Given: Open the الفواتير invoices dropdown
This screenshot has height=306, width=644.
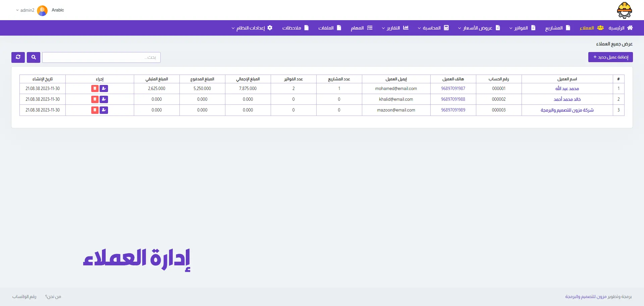Looking at the screenshot, I should tap(522, 28).
